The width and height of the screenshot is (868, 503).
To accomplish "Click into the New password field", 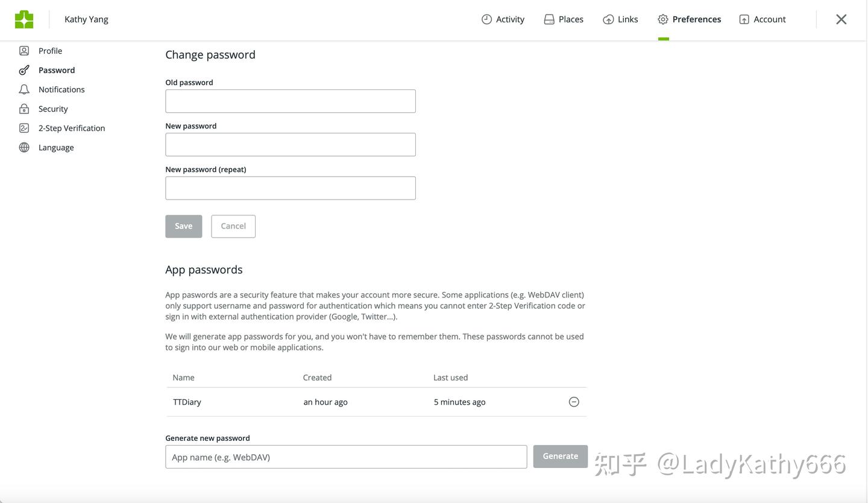I will (x=291, y=145).
